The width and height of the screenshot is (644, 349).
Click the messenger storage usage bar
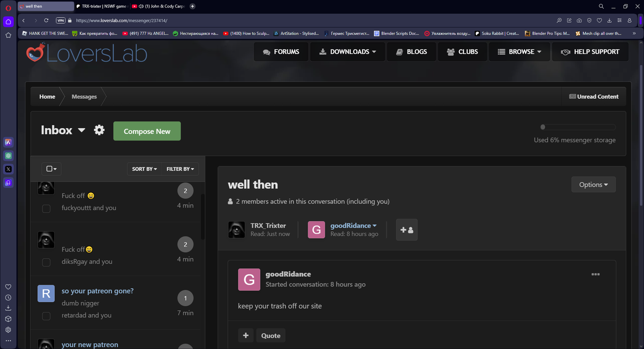[577, 127]
